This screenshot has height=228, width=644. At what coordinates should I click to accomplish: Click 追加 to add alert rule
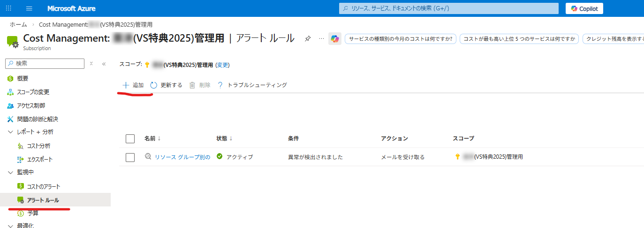tap(133, 85)
